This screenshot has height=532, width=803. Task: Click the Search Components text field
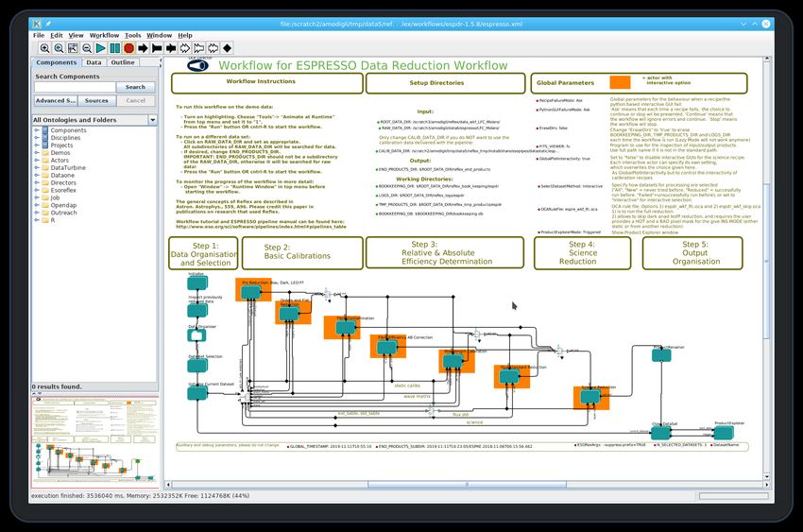point(75,87)
